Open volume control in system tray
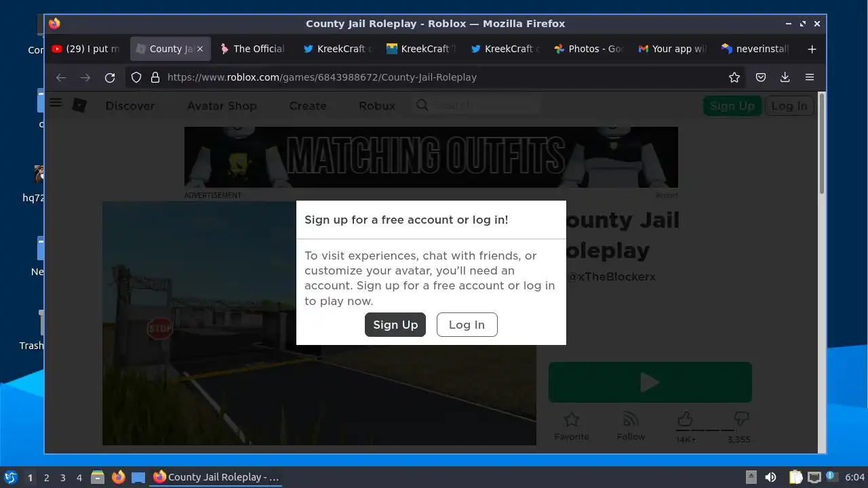Screen dimensions: 868x488 point(770,477)
